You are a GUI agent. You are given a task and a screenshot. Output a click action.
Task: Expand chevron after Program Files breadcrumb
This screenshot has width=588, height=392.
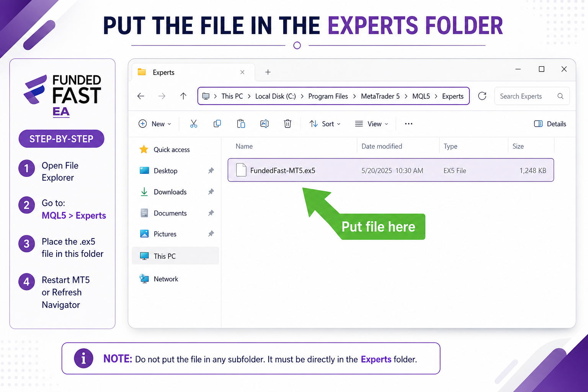point(354,96)
